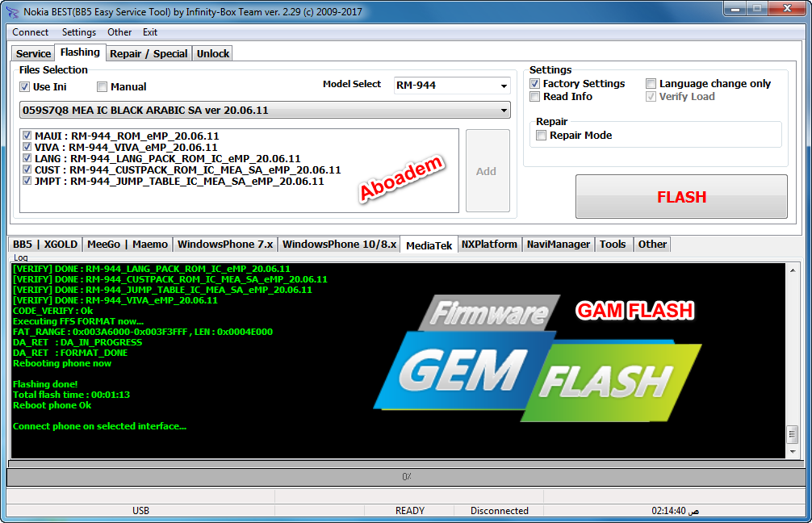Screen dimensions: 812x523
Task: Click the Nokia BEST title bar app icon
Action: [12, 11]
